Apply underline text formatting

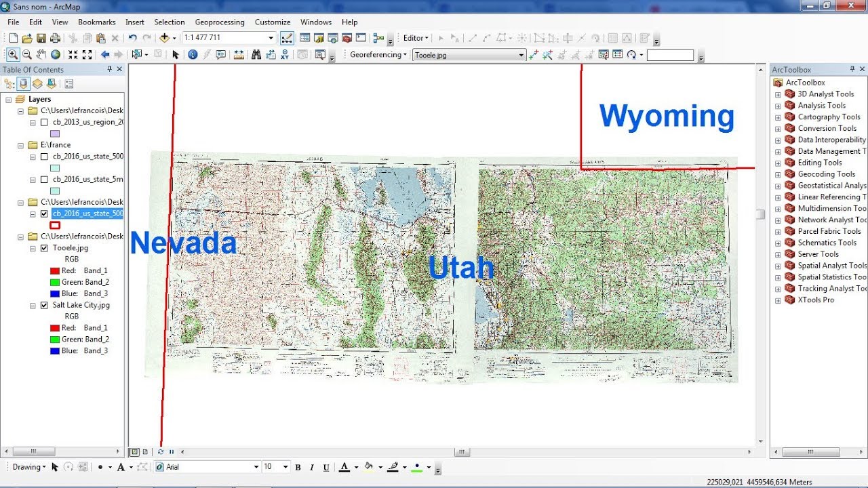tap(326, 467)
